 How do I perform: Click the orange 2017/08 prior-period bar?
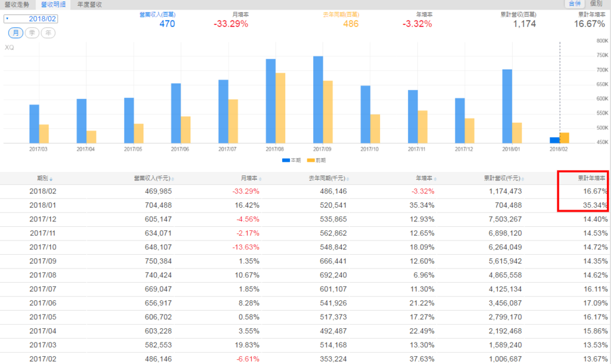(280, 108)
